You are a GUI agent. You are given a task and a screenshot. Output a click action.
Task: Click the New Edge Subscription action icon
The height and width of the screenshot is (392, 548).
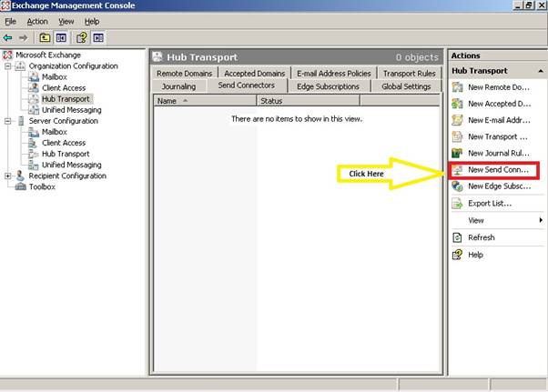457,186
